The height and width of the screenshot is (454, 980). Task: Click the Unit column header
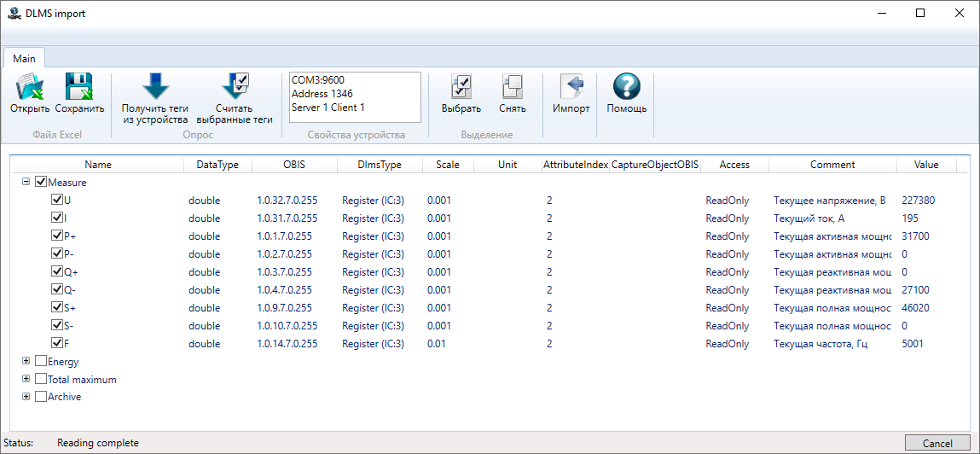pos(507,165)
